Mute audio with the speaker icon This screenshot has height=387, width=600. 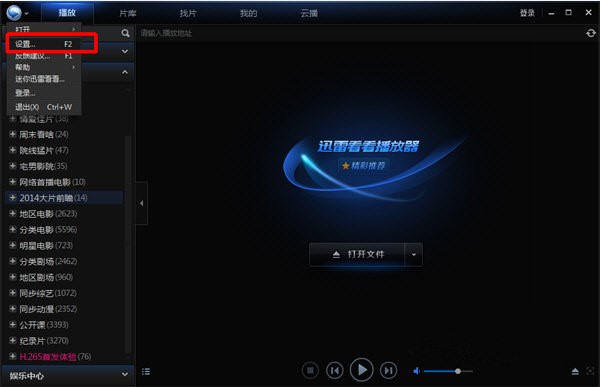[x=416, y=371]
